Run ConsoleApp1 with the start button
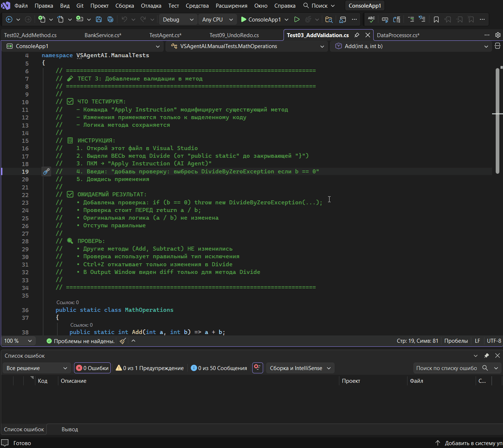The height and width of the screenshot is (448, 503). (261, 19)
